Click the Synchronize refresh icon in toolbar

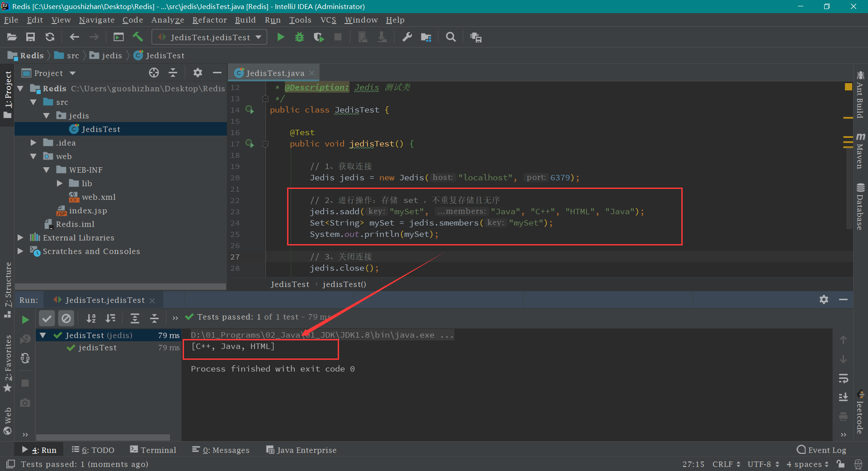coord(50,37)
